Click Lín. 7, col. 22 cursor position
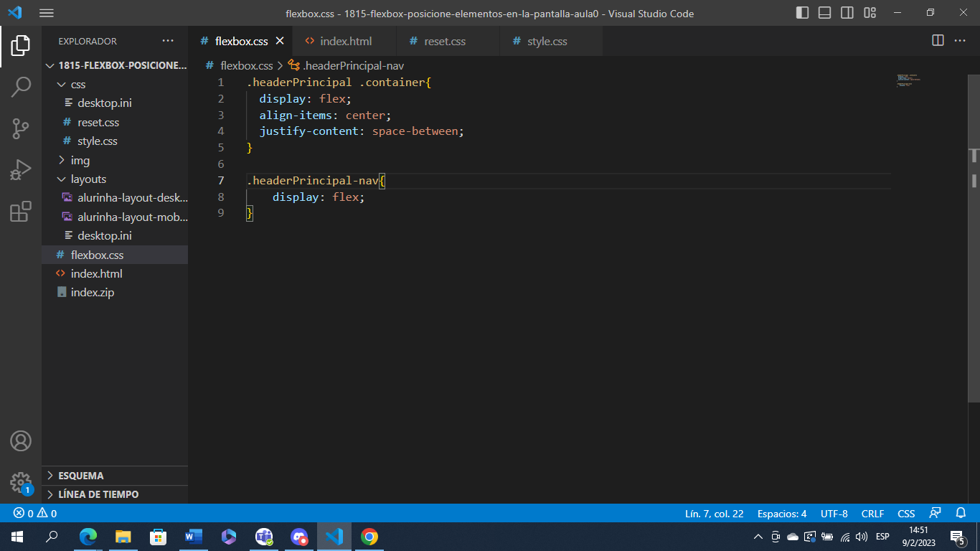Image resolution: width=980 pixels, height=551 pixels. click(x=714, y=514)
